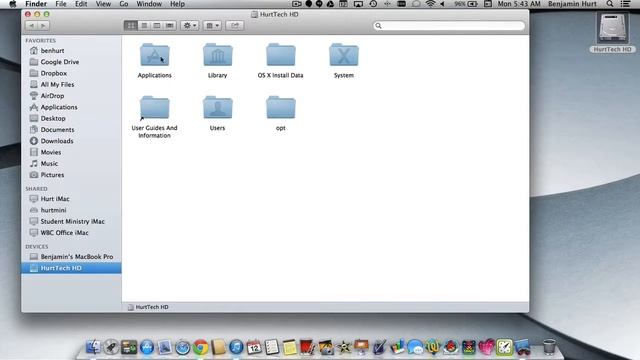Select User Guides And Information alias
Image resolution: width=640 pixels, height=360 pixels.
(154, 107)
